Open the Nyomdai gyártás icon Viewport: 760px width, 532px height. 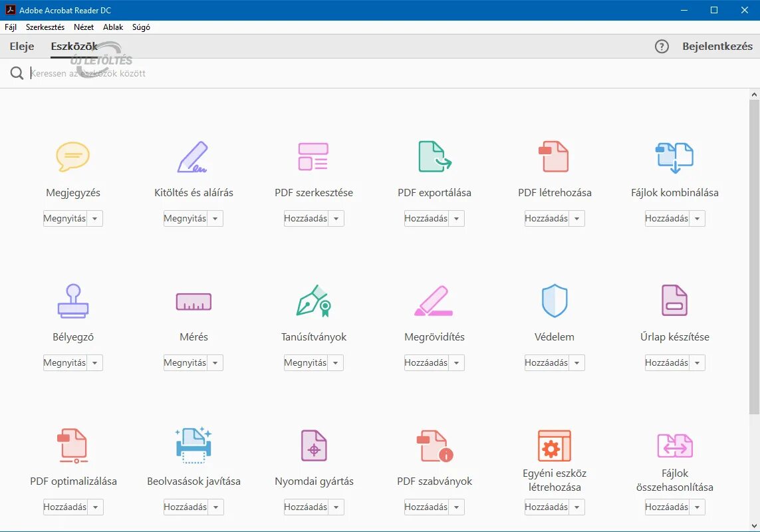tap(314, 445)
